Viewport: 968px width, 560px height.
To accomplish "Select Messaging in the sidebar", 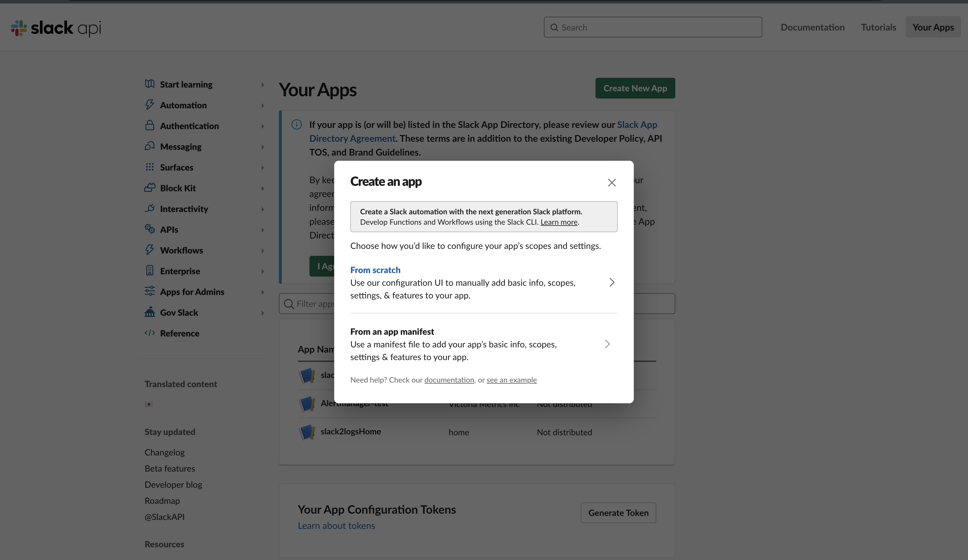I will point(181,146).
